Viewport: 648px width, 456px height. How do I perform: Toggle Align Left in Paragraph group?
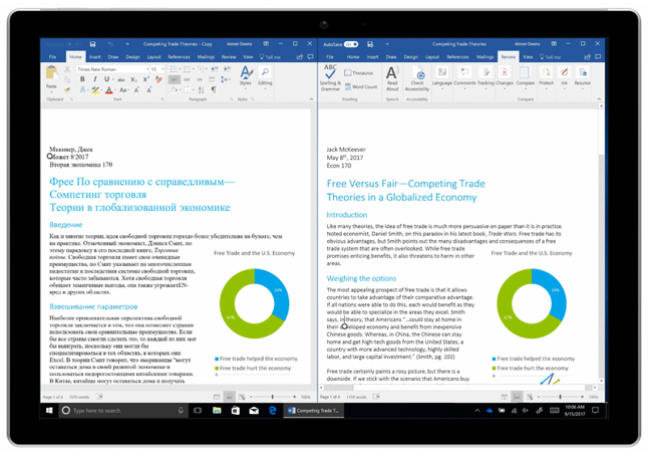[x=174, y=79]
